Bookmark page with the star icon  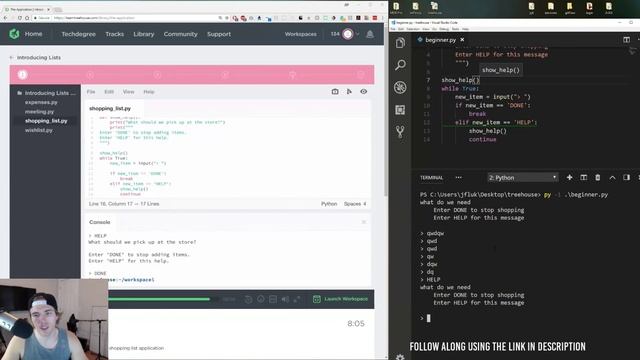(227, 18)
